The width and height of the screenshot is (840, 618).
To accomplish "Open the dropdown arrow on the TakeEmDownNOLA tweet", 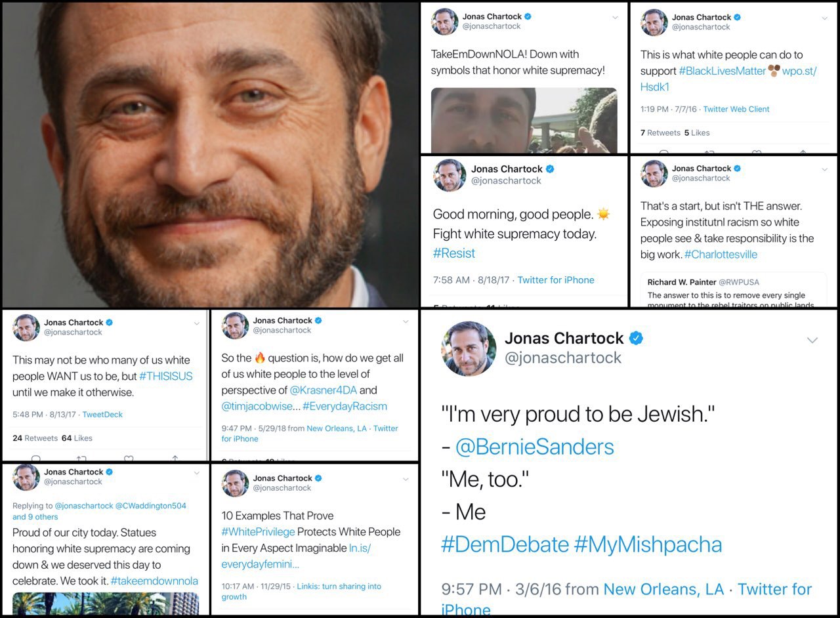I will (615, 18).
